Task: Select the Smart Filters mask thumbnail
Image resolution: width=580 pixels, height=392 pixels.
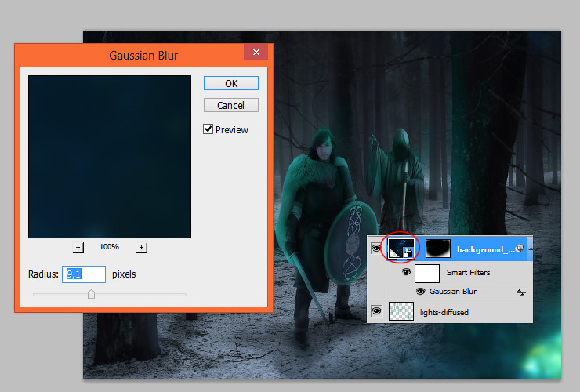Action: (427, 274)
